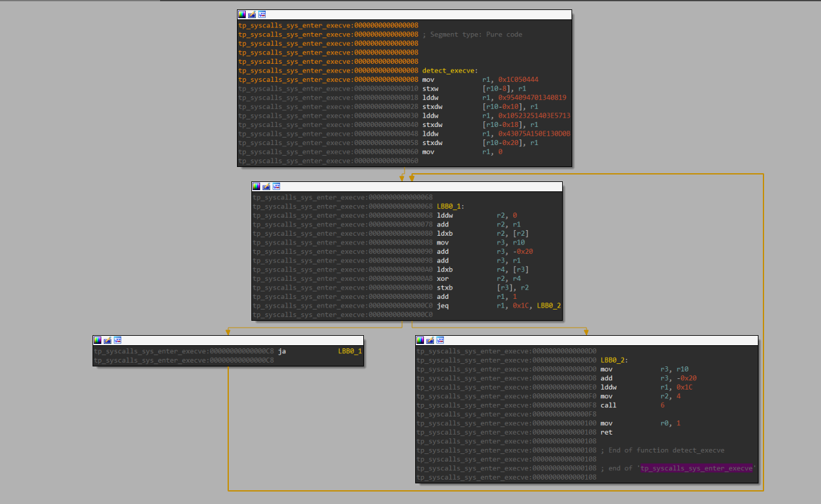This screenshot has height=504, width=821.
Task: Click the xor instruction in loop block
Action: click(442, 279)
